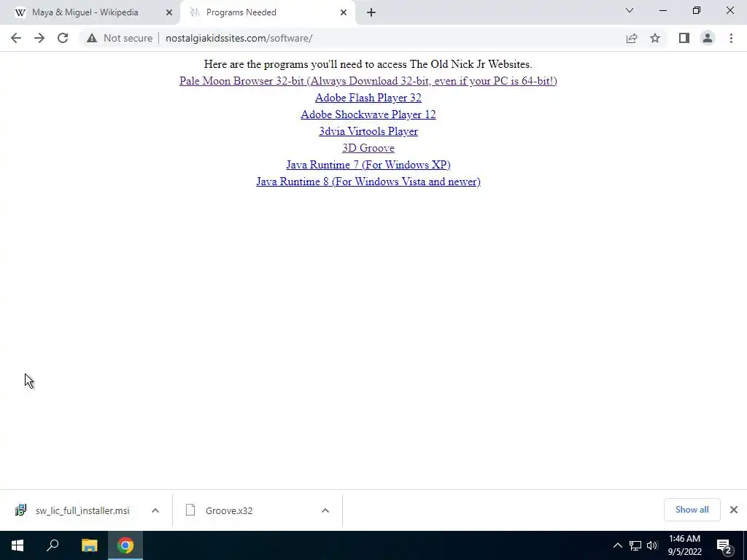The height and width of the screenshot is (560, 747).
Task: Open the Chrome three-dot menu
Action: tap(731, 38)
